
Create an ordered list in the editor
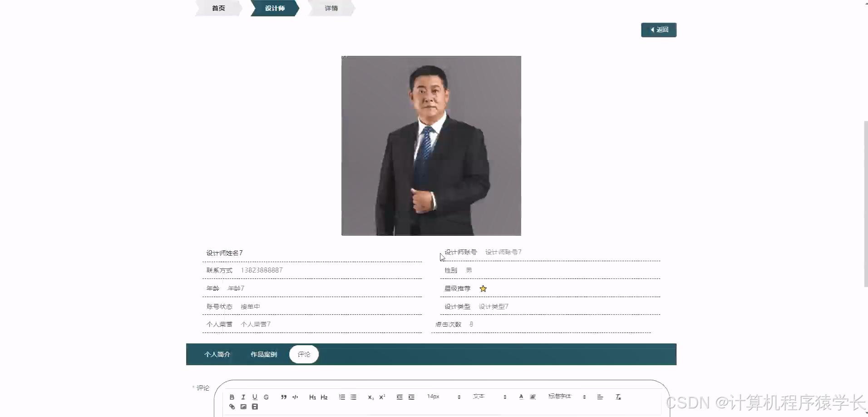point(341,397)
